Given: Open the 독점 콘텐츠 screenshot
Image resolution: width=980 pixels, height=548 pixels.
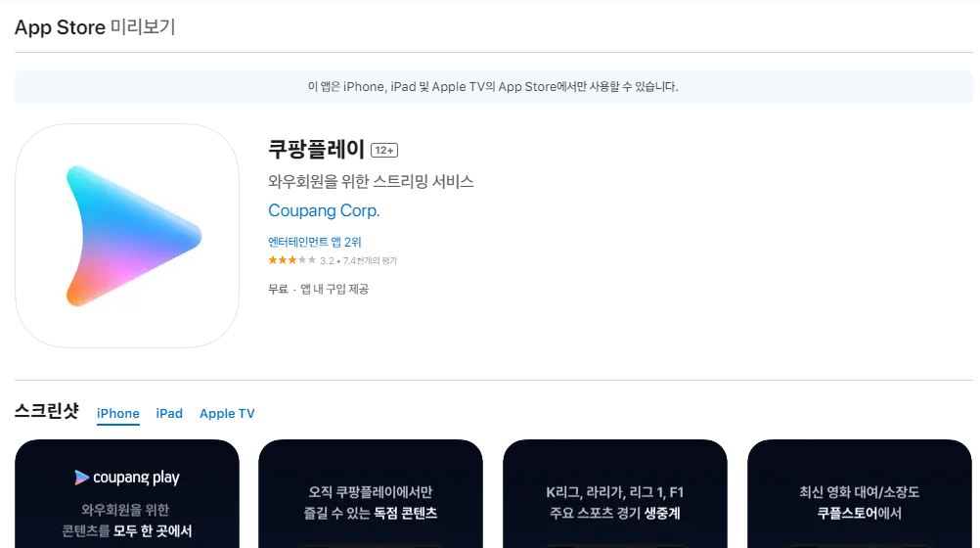Looking at the screenshot, I should (371, 493).
